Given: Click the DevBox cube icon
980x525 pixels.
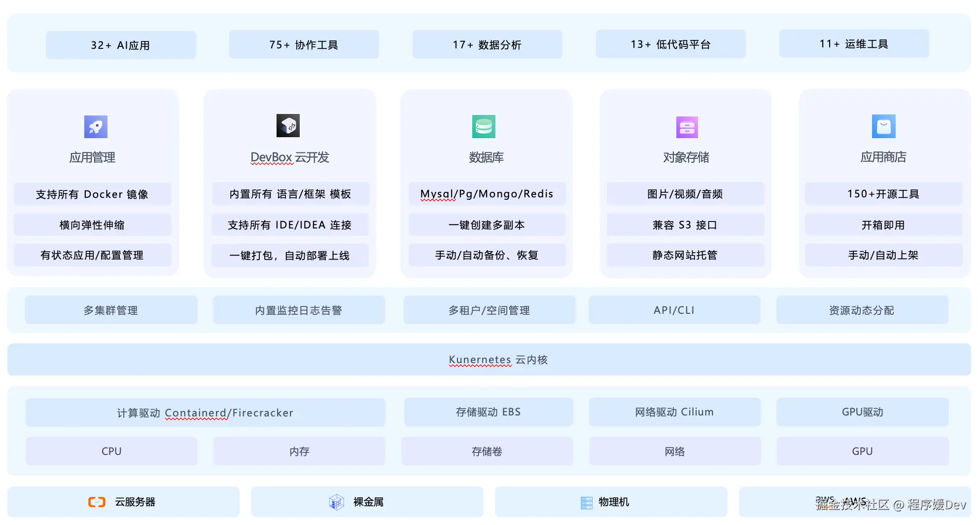Looking at the screenshot, I should [288, 126].
